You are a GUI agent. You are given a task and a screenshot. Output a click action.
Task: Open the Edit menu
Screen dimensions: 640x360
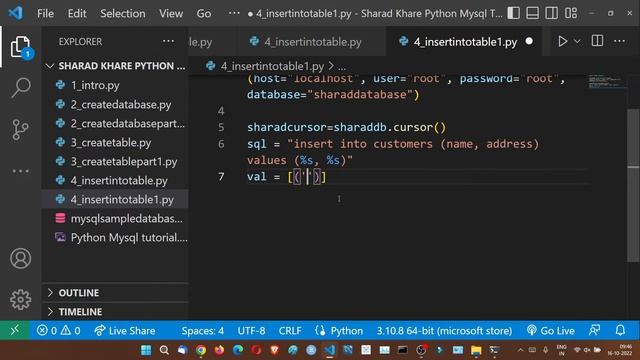click(x=77, y=13)
